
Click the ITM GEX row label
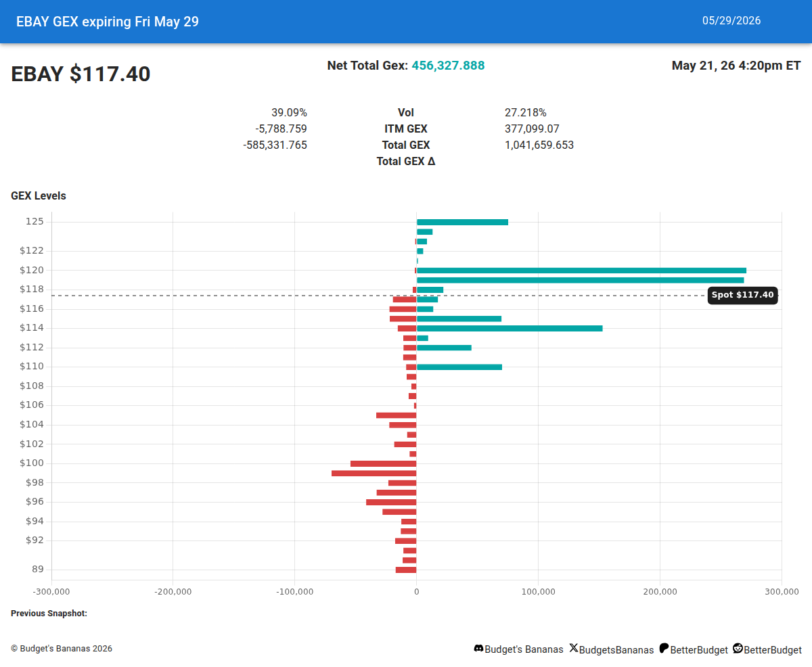[x=406, y=129]
